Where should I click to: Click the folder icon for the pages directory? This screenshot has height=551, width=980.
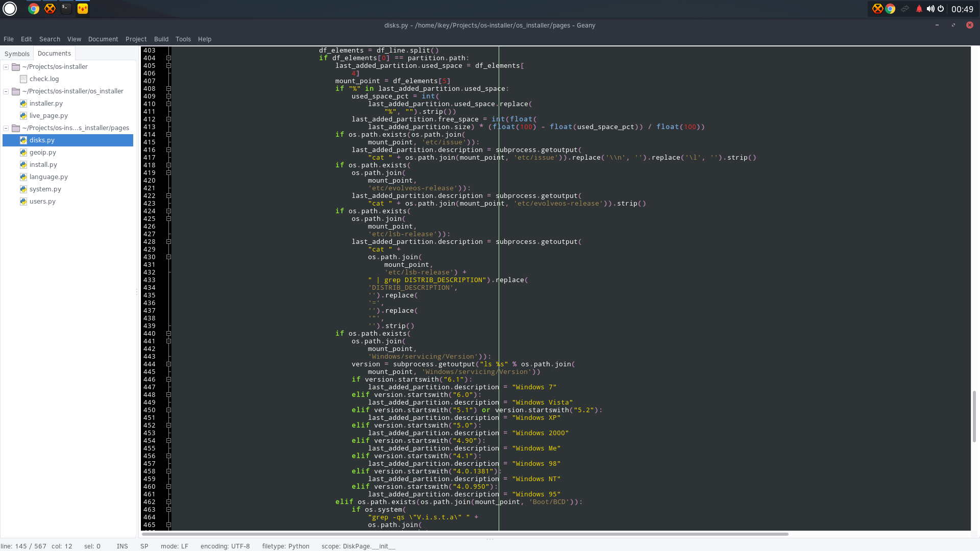(x=16, y=128)
